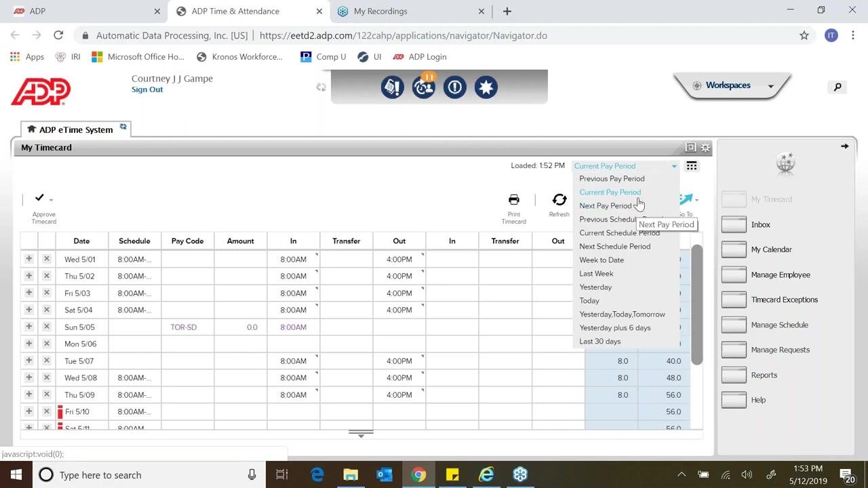Select Previous Pay Period from list
This screenshot has width=868, height=488.
click(x=612, y=179)
